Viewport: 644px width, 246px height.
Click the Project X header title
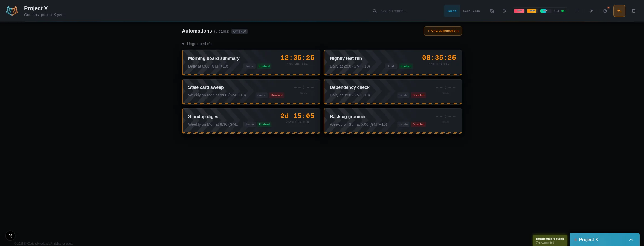[36, 8]
